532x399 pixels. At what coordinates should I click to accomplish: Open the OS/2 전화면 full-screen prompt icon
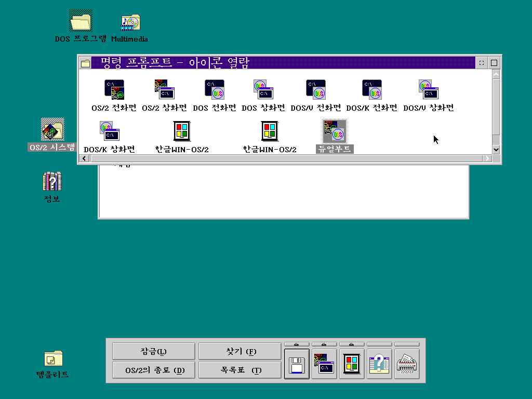114,90
